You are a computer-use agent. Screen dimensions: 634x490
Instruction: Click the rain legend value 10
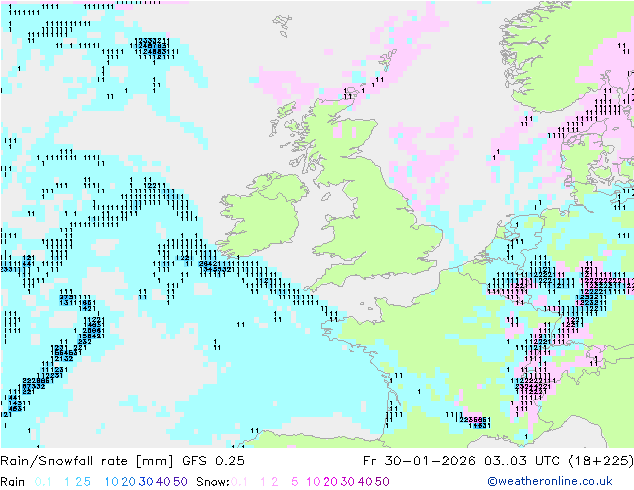[112, 482]
